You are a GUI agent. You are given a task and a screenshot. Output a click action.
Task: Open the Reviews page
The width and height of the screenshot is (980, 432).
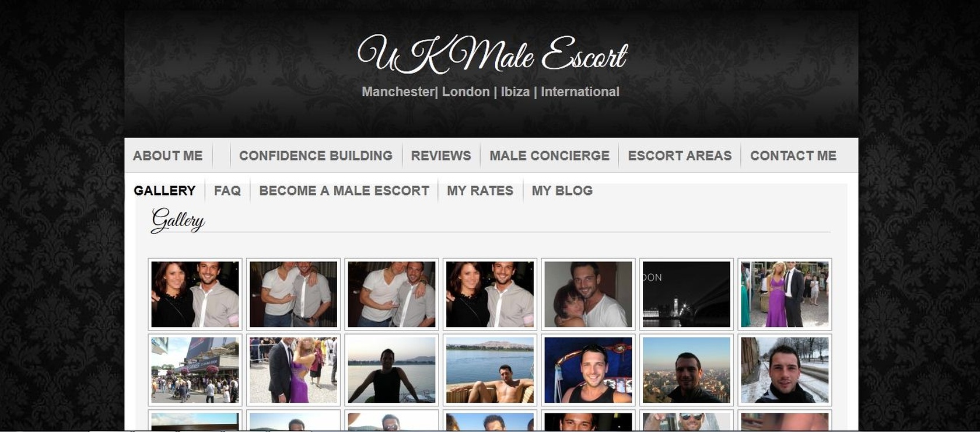click(x=440, y=156)
